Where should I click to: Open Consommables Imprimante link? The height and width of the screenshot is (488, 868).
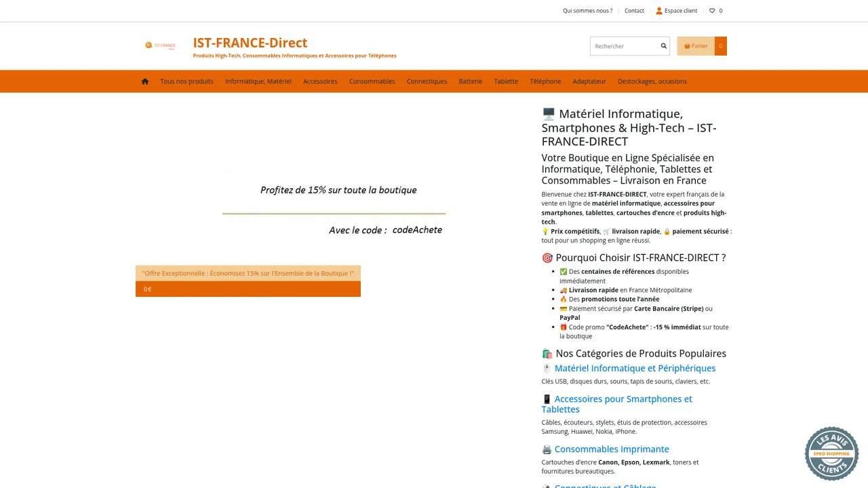coord(612,449)
